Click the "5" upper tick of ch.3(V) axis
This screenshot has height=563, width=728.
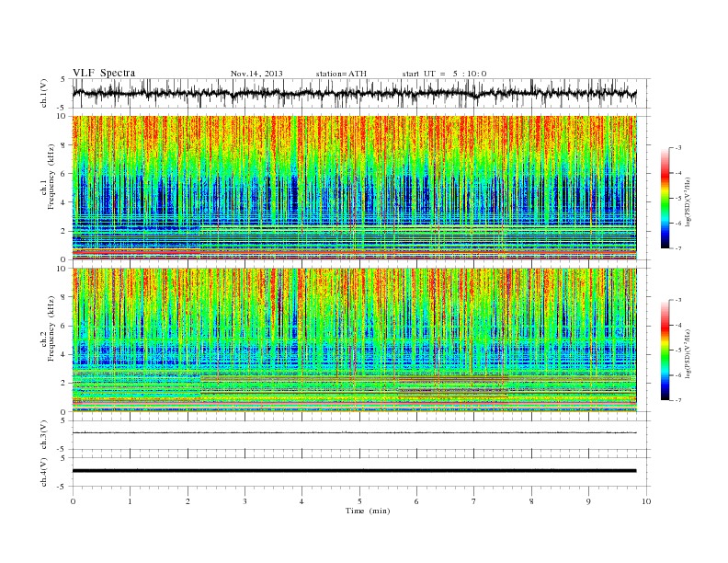click(63, 420)
